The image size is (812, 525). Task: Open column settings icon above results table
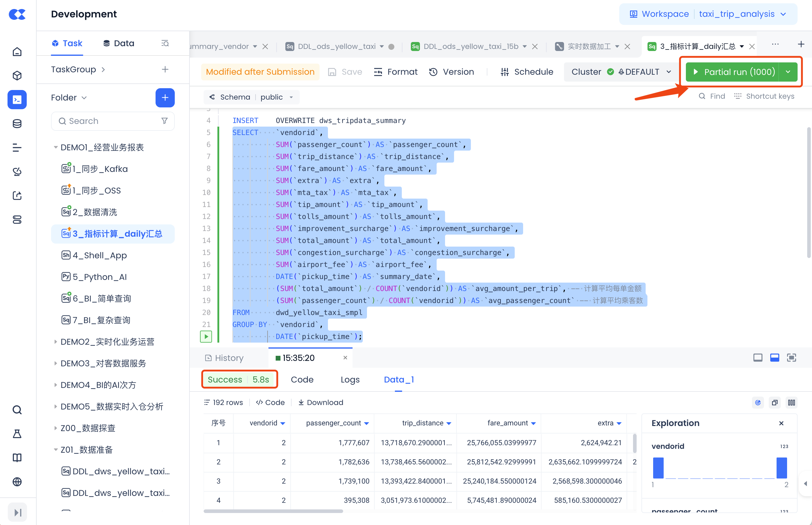(792, 403)
